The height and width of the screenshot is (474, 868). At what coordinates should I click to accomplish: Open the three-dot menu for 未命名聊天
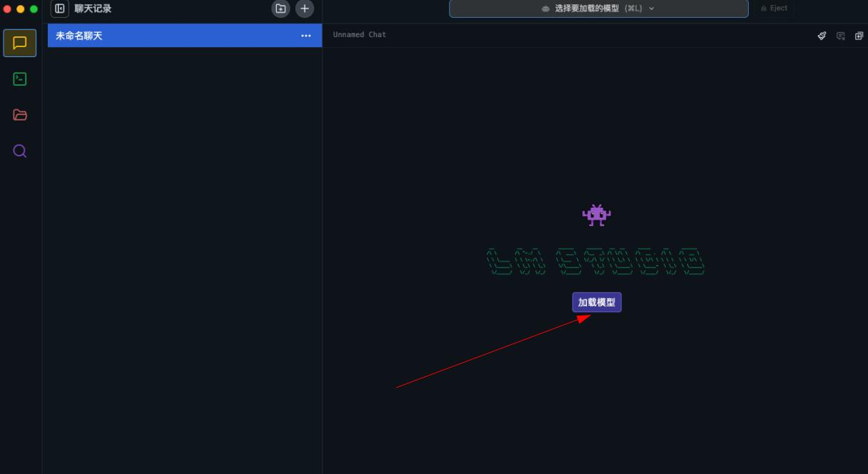(306, 36)
